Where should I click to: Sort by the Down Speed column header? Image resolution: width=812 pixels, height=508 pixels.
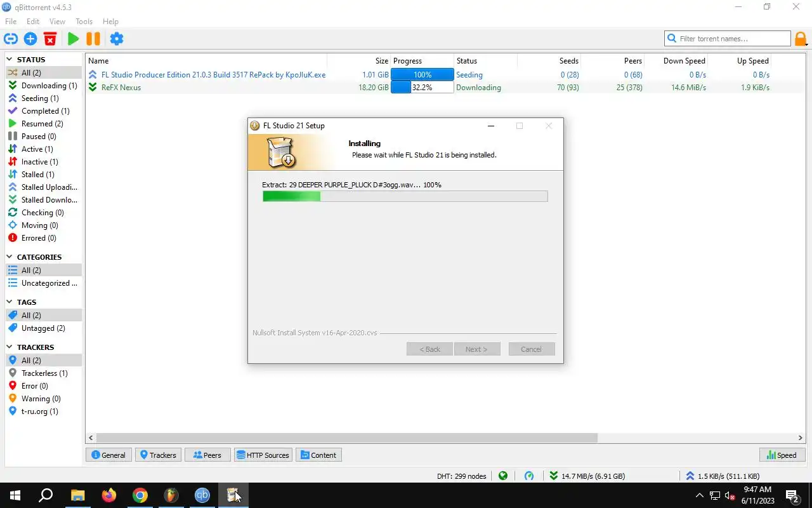tap(676, 61)
